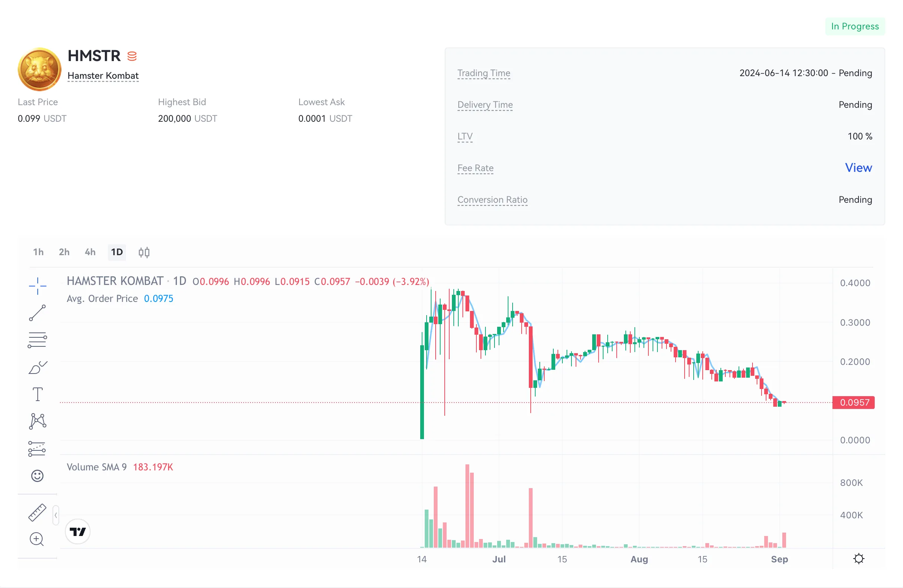Switch to the 4h timeframe
This screenshot has height=588, width=903.
[x=90, y=252]
